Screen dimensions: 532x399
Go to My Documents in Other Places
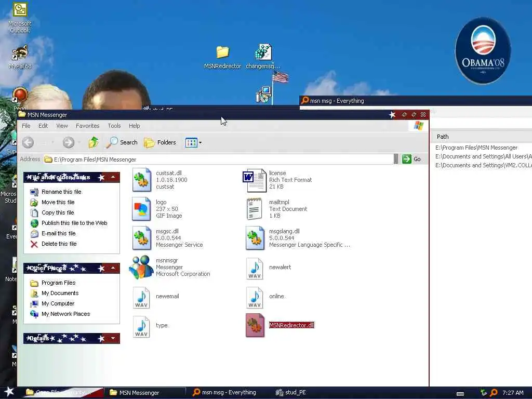60,293
